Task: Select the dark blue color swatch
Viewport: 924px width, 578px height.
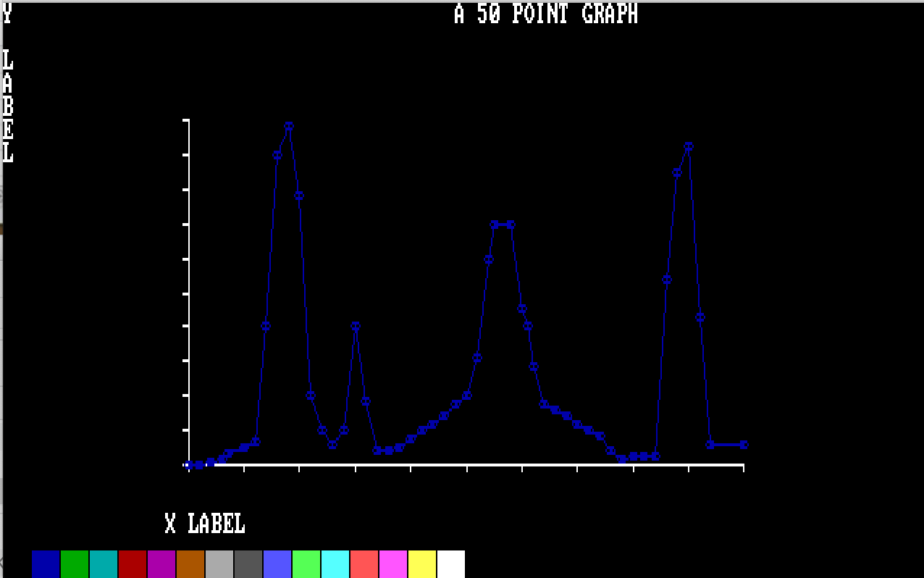Action: [46, 564]
